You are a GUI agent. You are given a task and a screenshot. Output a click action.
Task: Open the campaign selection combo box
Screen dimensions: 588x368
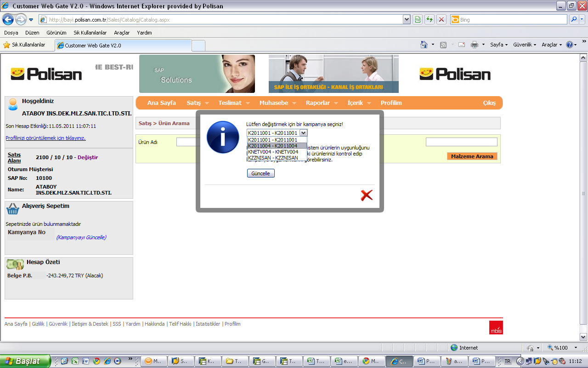[x=277, y=133]
